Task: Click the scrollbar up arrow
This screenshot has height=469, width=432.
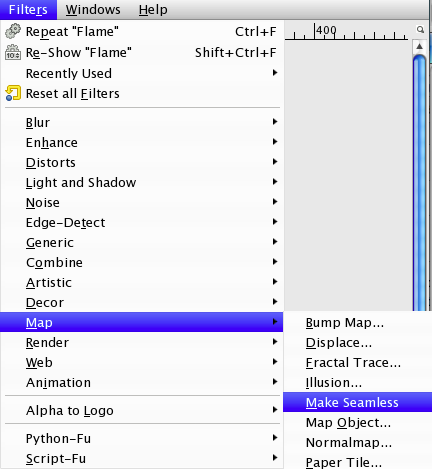Action: pos(420,46)
